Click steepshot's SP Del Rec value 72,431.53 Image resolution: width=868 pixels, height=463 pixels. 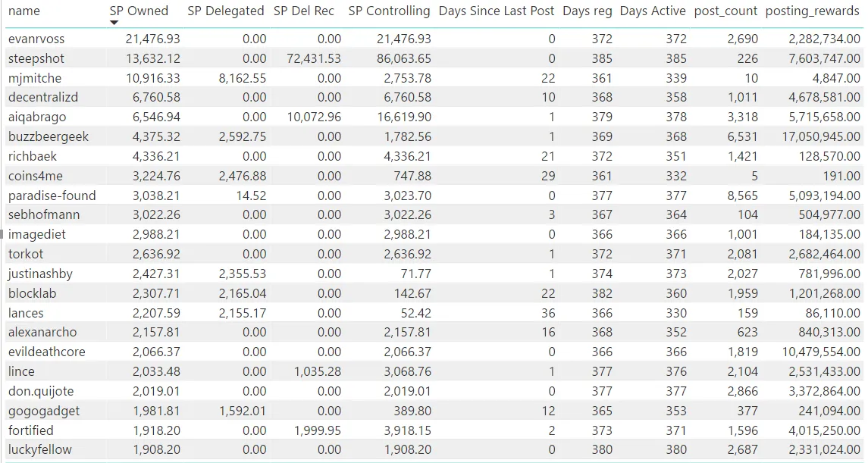click(314, 58)
